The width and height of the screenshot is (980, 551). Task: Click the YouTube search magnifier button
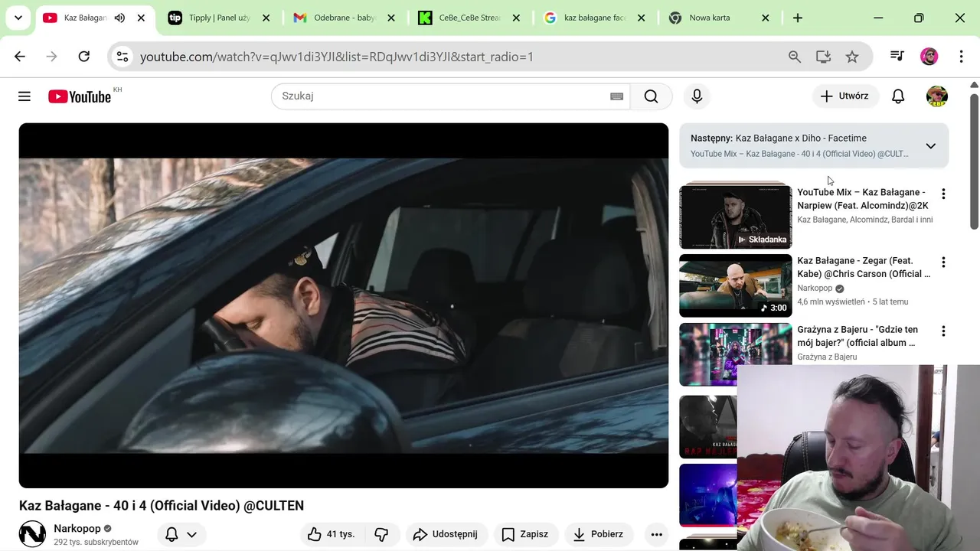pos(651,96)
